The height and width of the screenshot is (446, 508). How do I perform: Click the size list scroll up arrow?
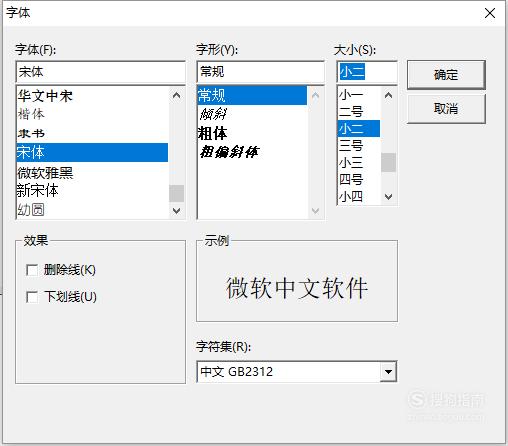[x=388, y=95]
